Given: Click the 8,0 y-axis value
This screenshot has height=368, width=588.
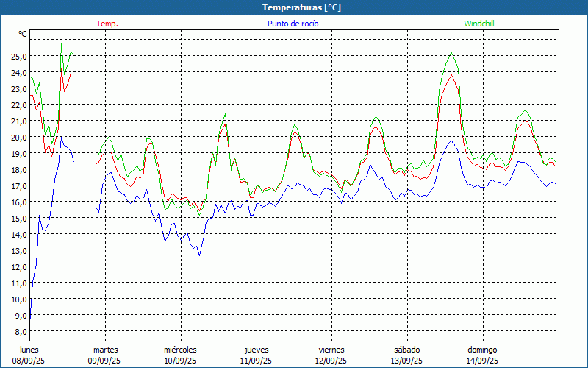Looking at the screenshot, I should pos(20,331).
